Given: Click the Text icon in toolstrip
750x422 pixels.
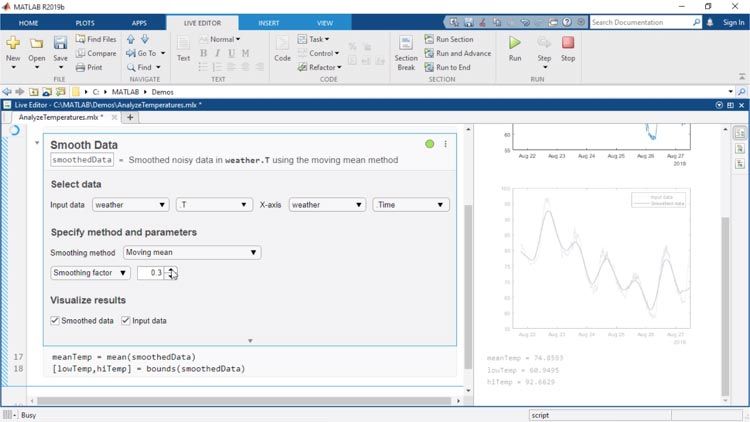Looking at the screenshot, I should click(183, 48).
